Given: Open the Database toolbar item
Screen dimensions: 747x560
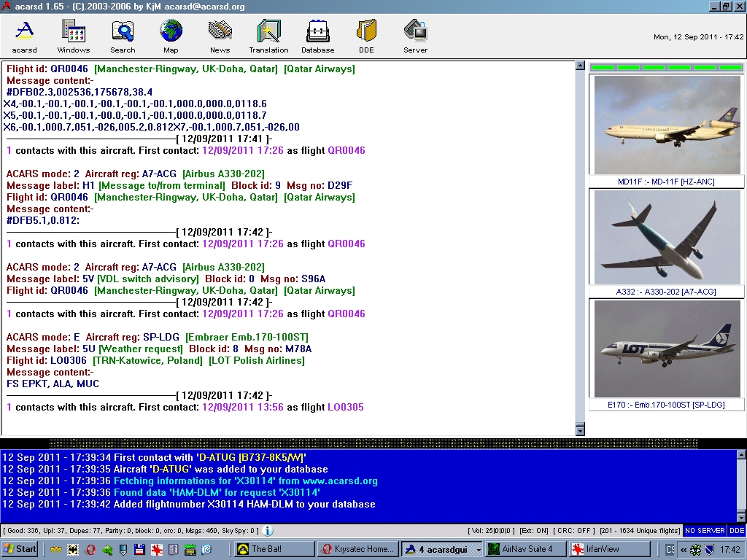Looking at the screenshot, I should click(318, 36).
